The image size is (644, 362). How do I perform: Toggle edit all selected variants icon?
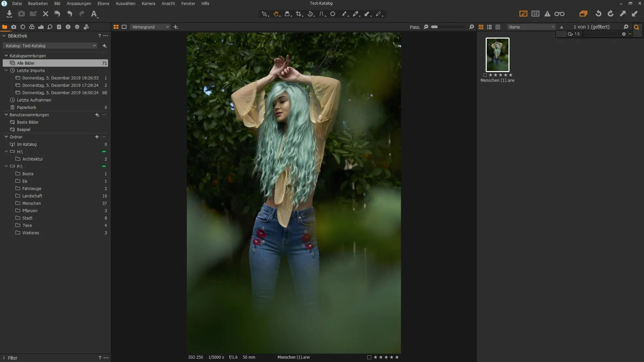pyautogui.click(x=584, y=14)
